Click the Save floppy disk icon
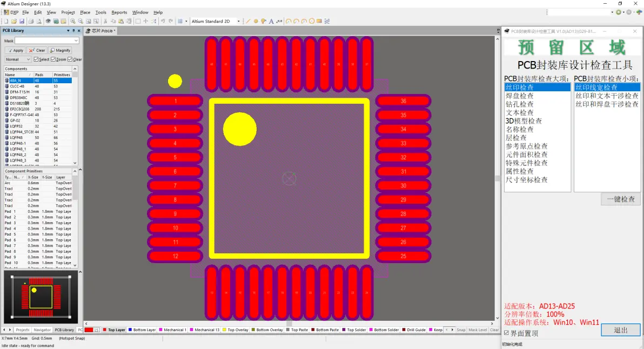Viewport: 644px width, 349px height. 22,22
